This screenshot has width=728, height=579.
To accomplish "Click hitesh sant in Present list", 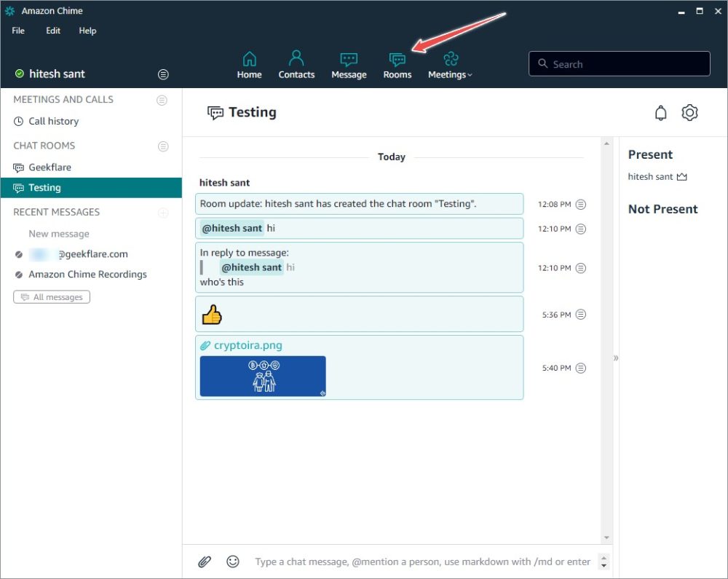I will 650,177.
